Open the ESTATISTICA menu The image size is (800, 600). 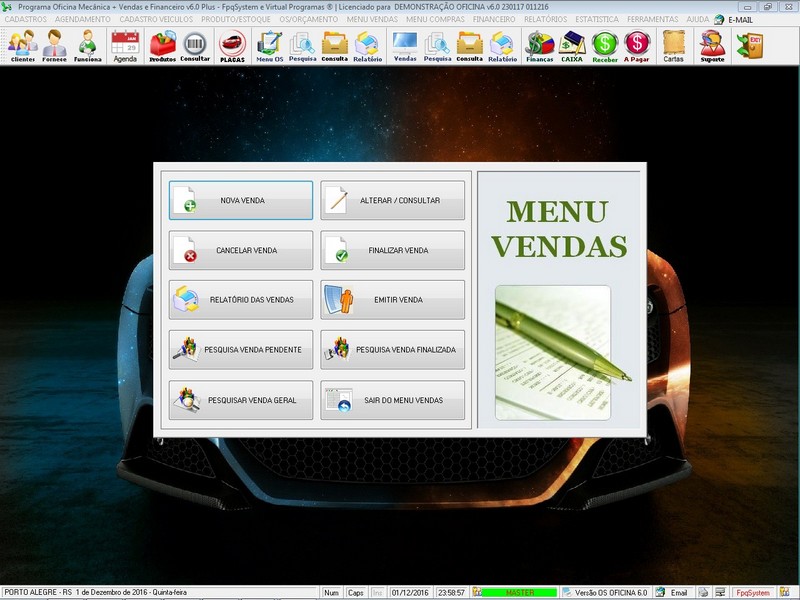(597, 19)
